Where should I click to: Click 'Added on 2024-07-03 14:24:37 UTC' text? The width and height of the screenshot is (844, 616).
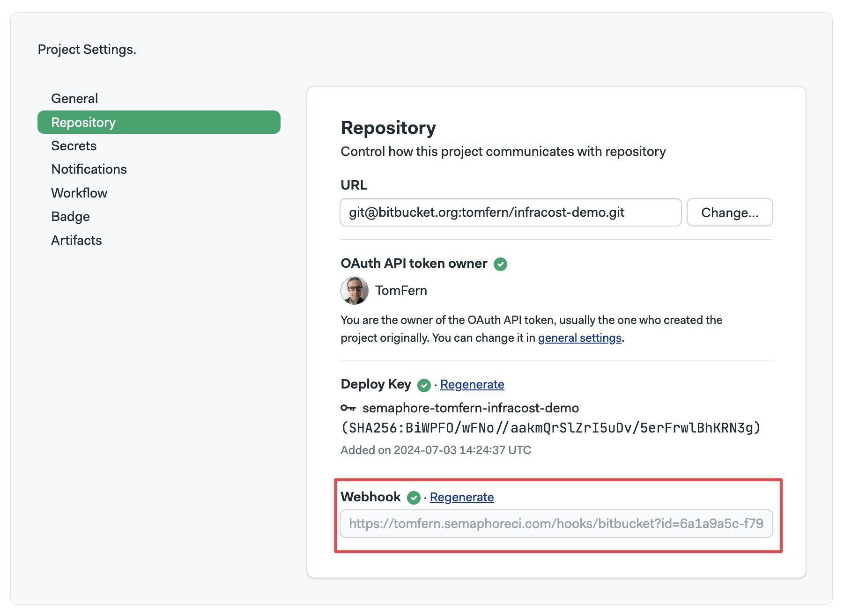pos(436,450)
